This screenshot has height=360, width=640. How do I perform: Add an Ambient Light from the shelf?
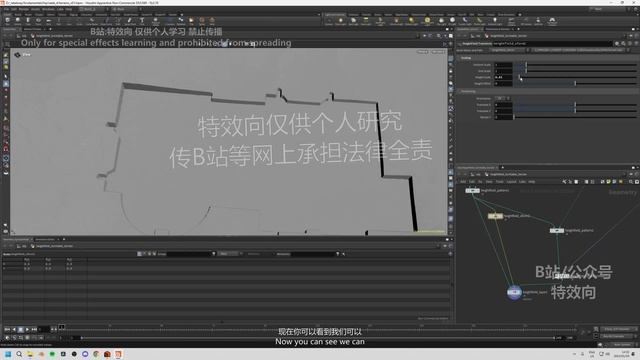(x=495, y=20)
